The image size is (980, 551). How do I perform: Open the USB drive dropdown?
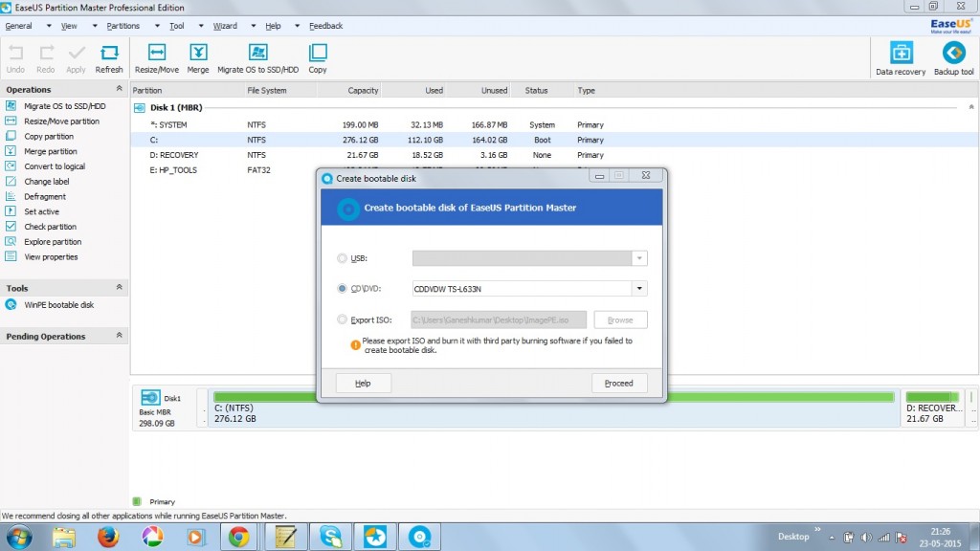tap(639, 258)
